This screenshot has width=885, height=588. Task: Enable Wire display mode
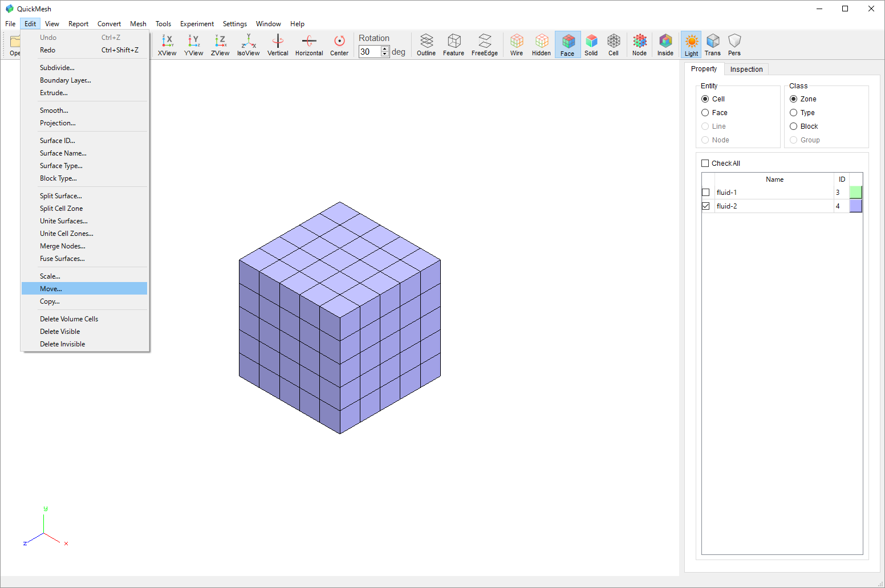click(x=517, y=44)
